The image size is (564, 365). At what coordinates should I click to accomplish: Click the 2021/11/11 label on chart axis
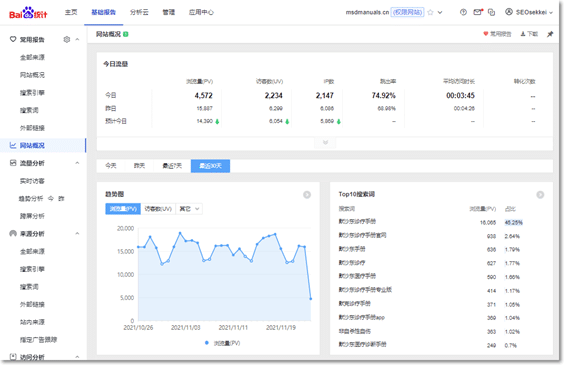click(x=233, y=328)
